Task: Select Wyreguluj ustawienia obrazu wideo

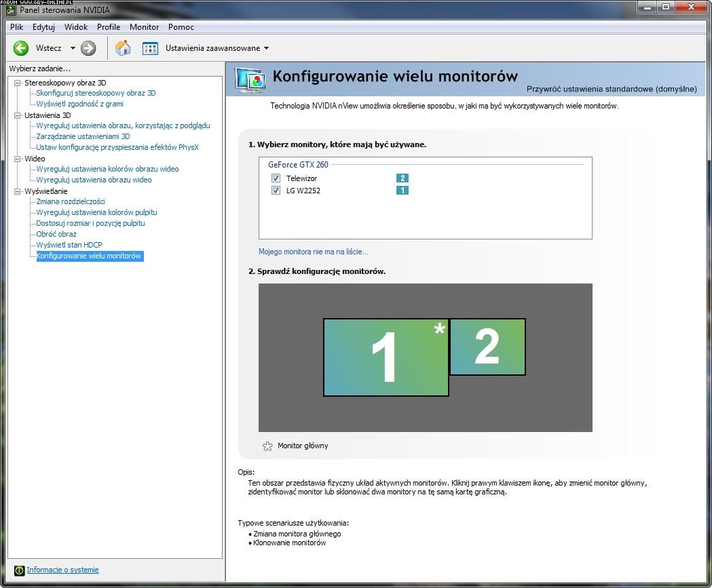Action: coord(94,180)
